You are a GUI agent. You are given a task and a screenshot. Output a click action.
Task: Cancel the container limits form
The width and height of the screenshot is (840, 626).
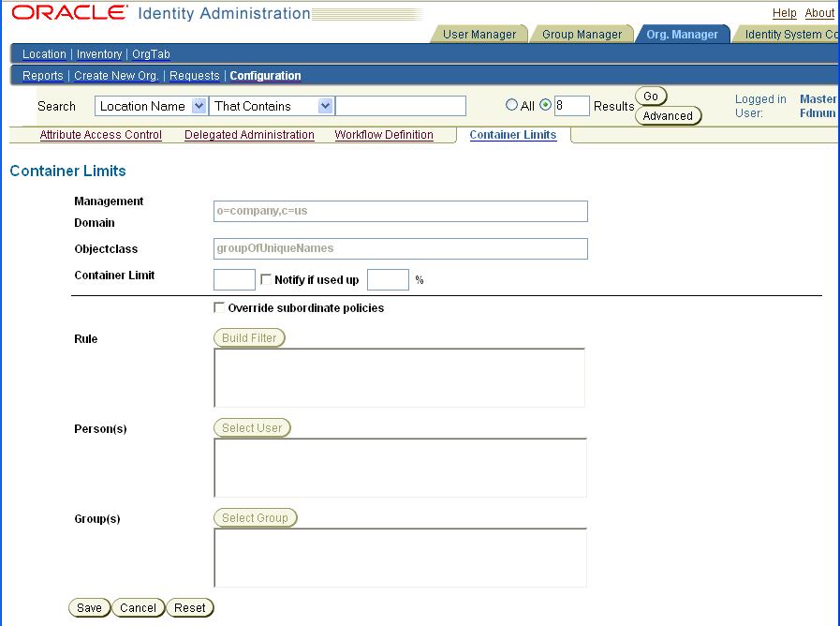(139, 608)
